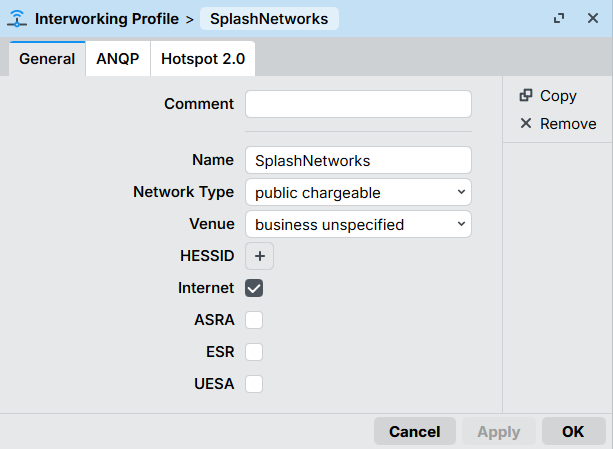Viewport: 613px width, 449px height.
Task: Click into the Comment text field
Action: (358, 104)
